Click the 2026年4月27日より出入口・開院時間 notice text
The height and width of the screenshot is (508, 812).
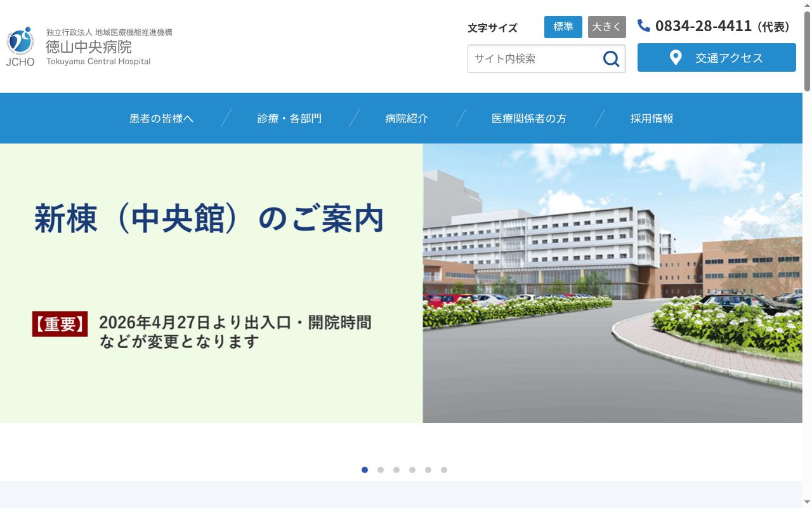235,323
